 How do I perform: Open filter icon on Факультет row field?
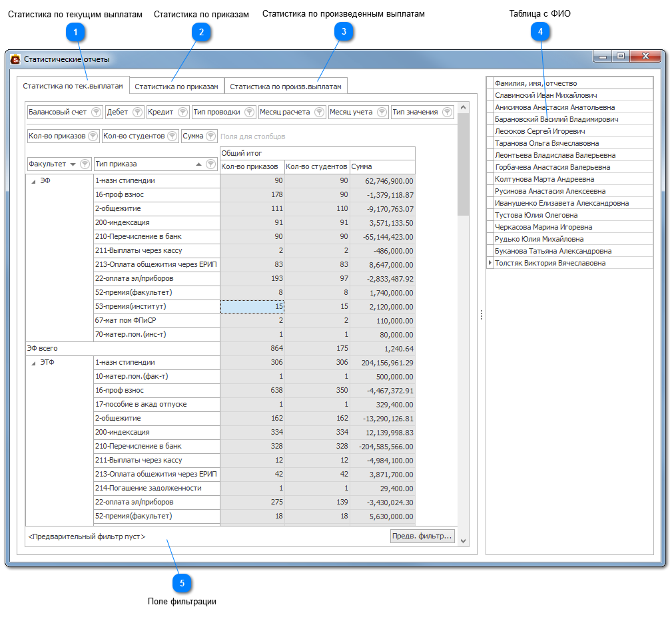coord(85,164)
